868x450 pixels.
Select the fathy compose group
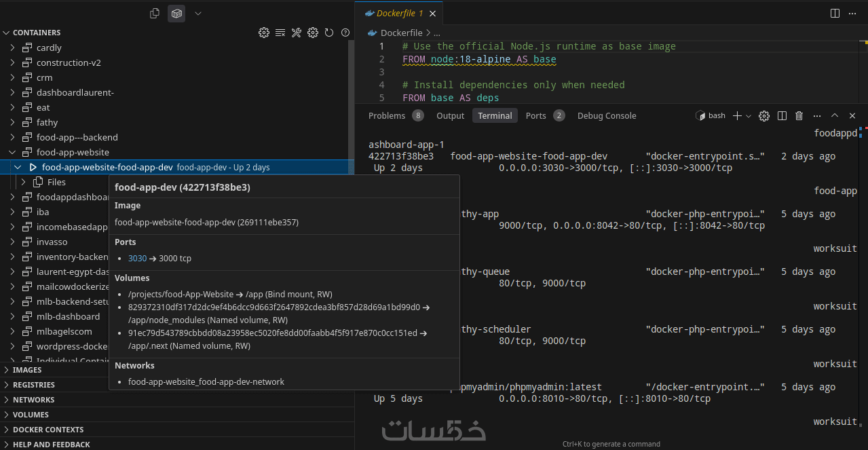[47, 122]
